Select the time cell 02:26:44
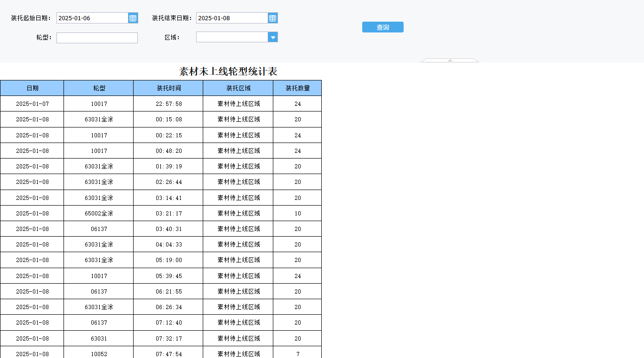Screen dimensions: 644x358 pos(169,182)
